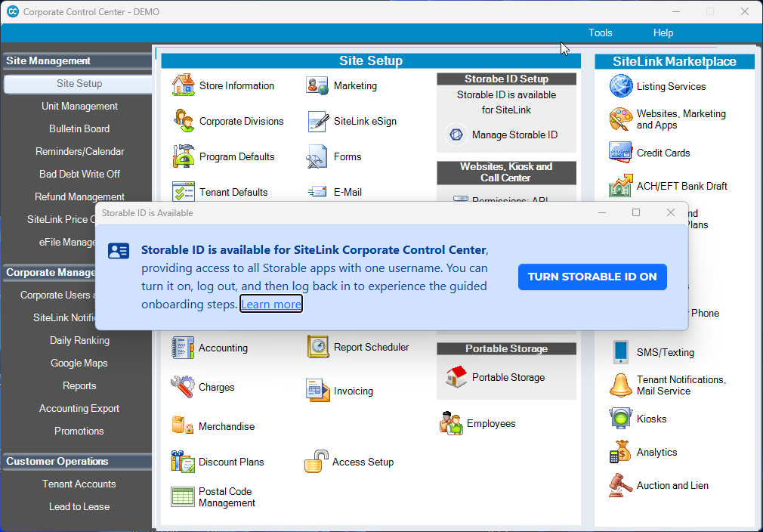Click the Websites, Marketing and Apps palette icon
Viewport: 763px width, 532px height.
[x=620, y=119]
